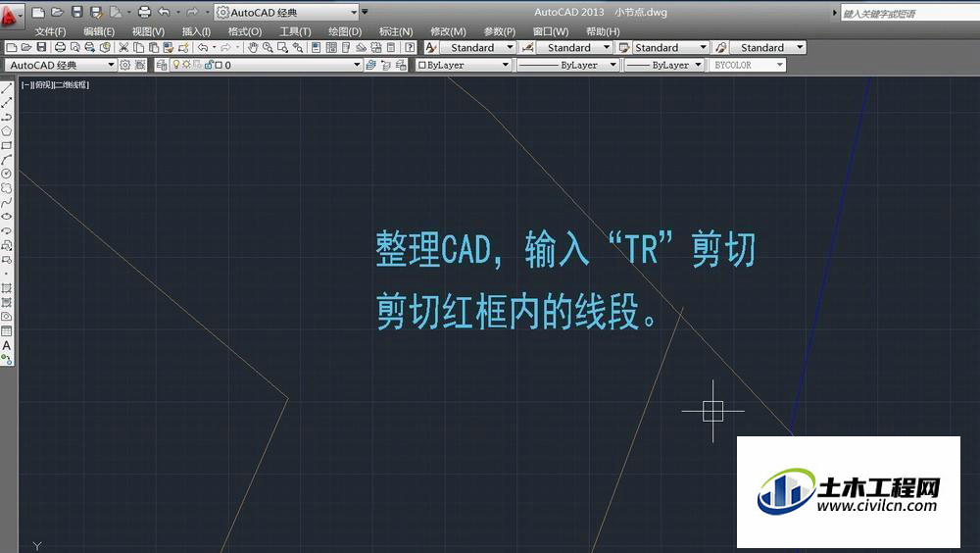Select the Table tool
Image resolution: width=980 pixels, height=553 pixels.
(x=6, y=331)
